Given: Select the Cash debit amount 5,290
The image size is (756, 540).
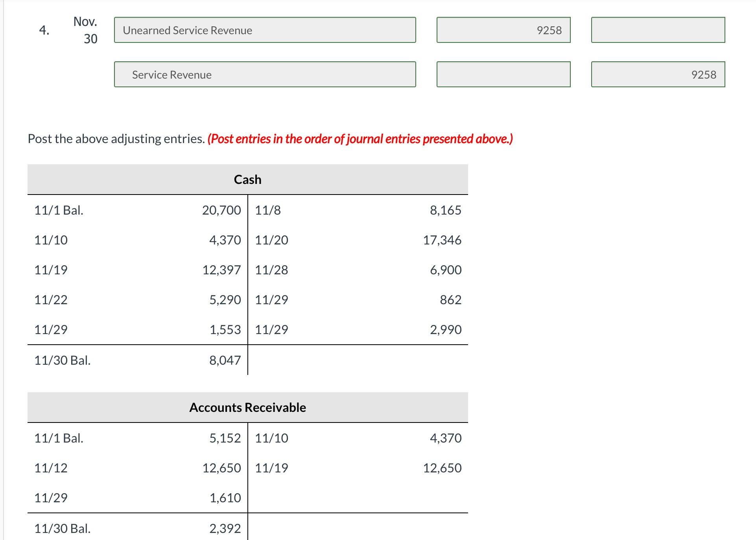Looking at the screenshot, I should 225,300.
